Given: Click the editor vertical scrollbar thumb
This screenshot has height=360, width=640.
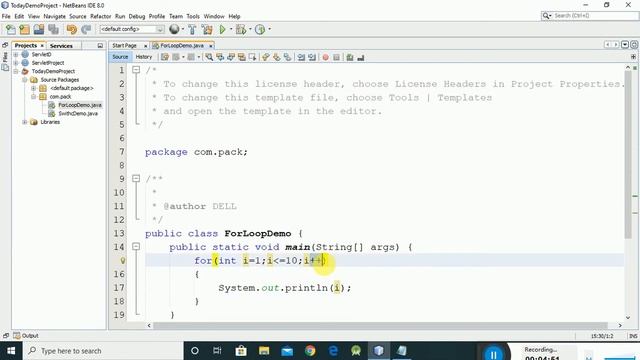Looking at the screenshot, I should pyautogui.click(x=628, y=155).
